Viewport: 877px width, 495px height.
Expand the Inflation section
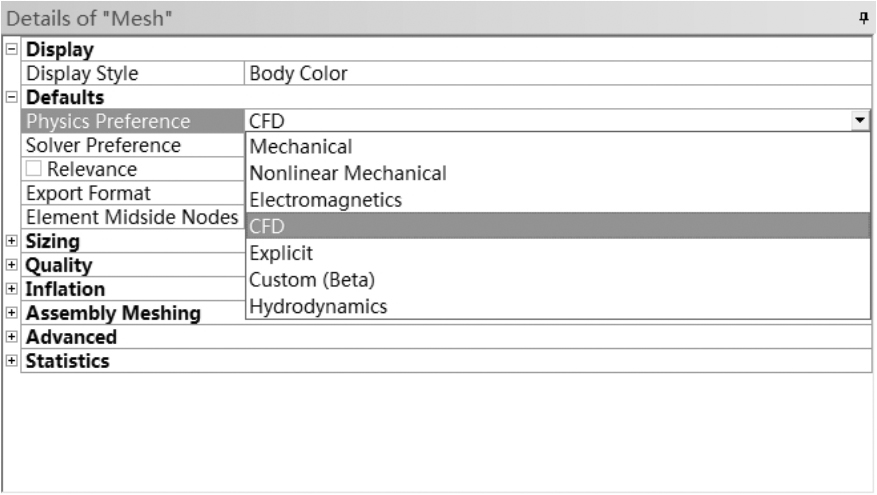(11, 289)
